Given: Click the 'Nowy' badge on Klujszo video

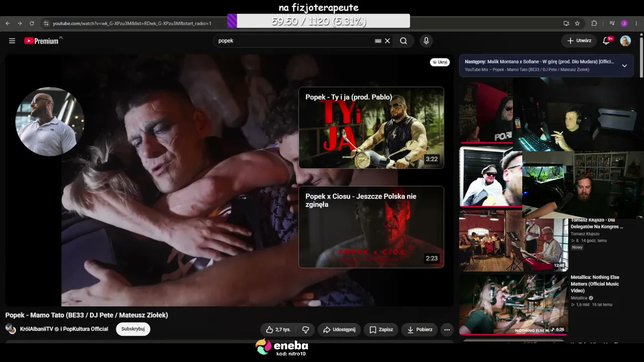Looking at the screenshot, I should 577,247.
